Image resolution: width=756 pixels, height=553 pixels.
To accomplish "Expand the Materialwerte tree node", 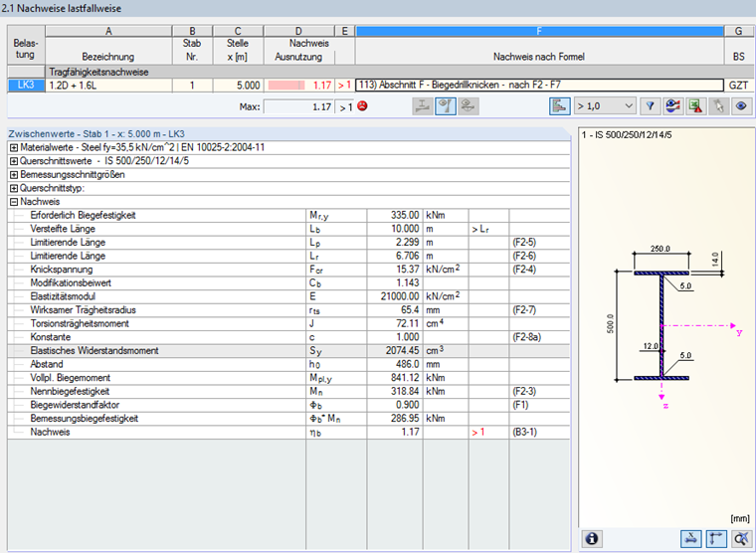I will (14, 147).
